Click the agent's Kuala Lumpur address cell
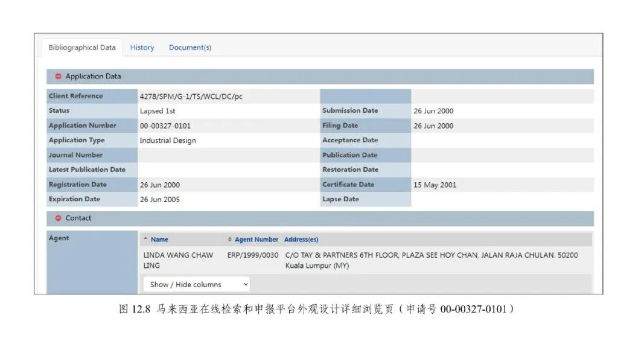 431,260
